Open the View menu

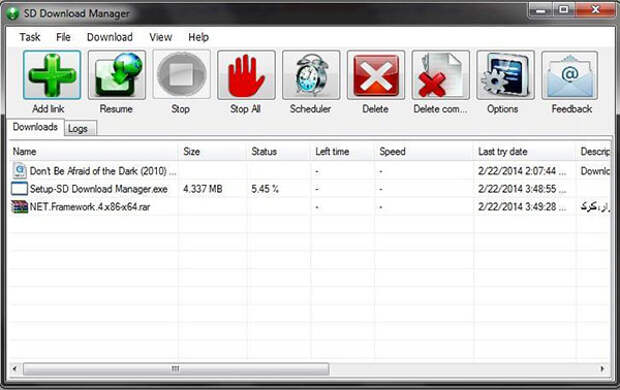point(161,37)
